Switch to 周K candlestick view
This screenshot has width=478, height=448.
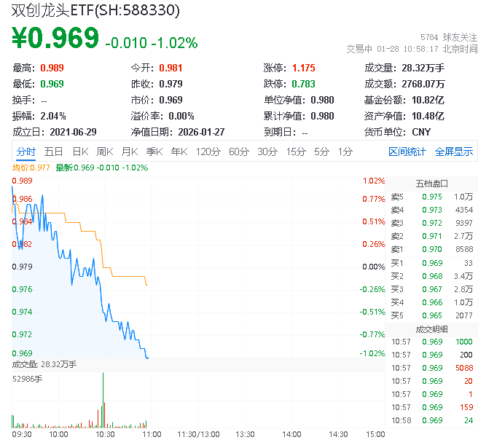[105, 152]
